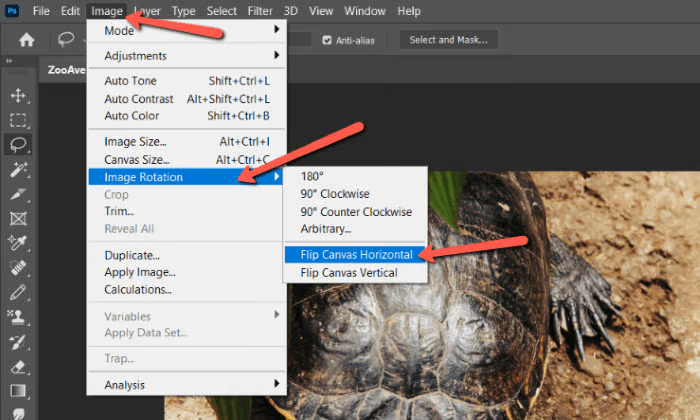700x420 pixels.
Task: Choose Flip Canvas Horizontal
Action: pos(355,255)
